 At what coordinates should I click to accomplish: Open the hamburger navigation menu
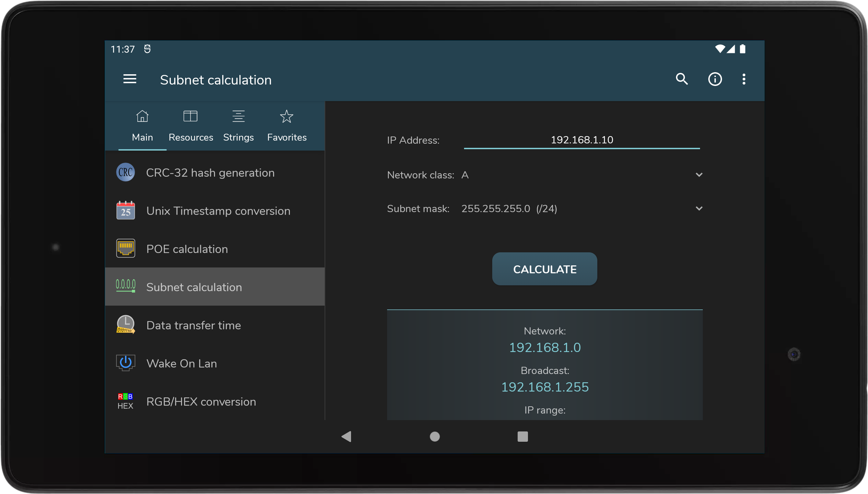[130, 79]
